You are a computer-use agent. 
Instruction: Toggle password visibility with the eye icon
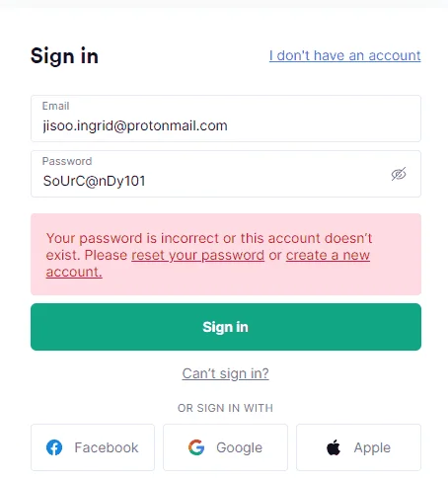pyautogui.click(x=399, y=174)
